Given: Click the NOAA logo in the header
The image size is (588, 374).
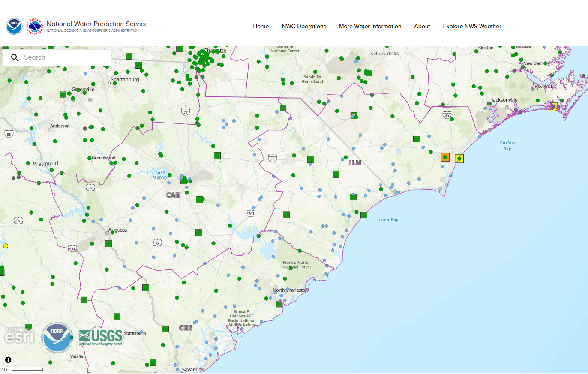Looking at the screenshot, I should click(14, 27).
